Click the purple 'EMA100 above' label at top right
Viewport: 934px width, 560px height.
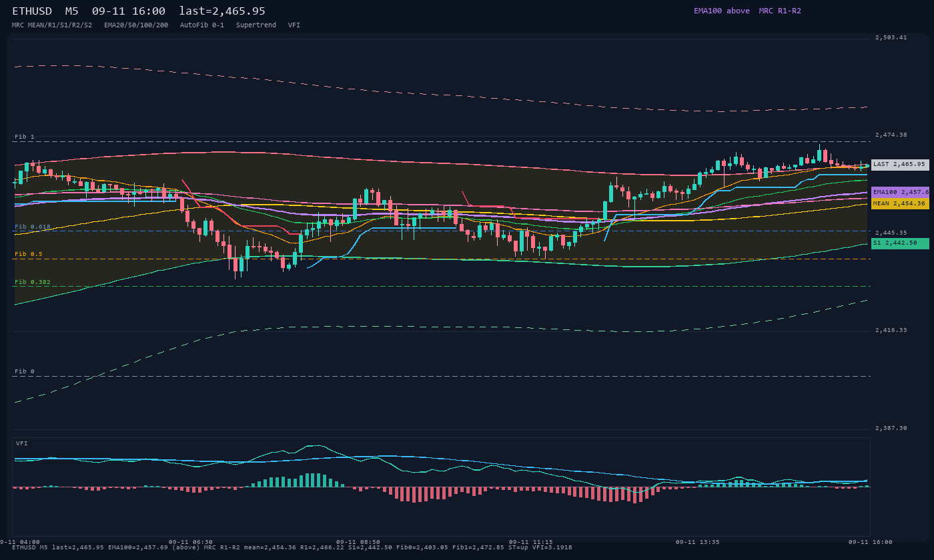(x=722, y=11)
